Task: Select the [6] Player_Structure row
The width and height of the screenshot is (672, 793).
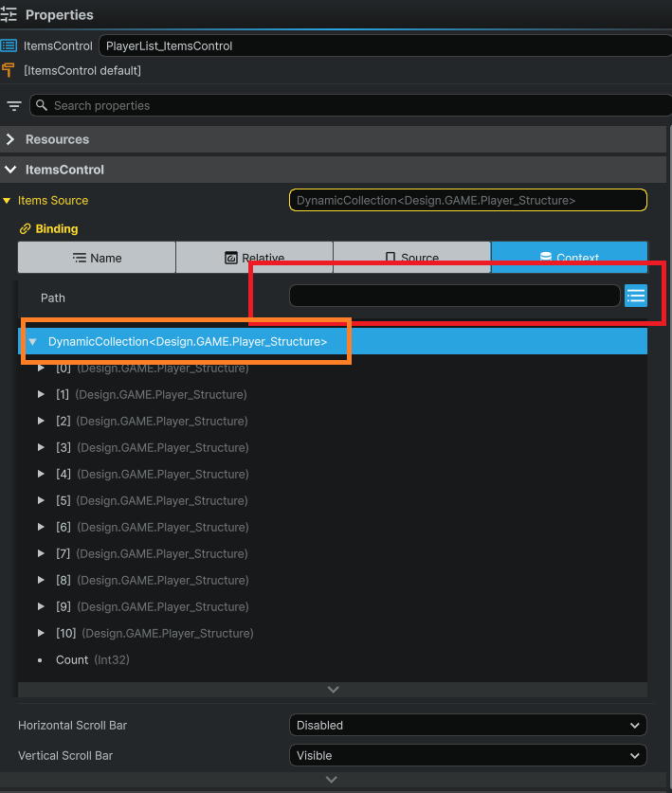Action: point(333,527)
